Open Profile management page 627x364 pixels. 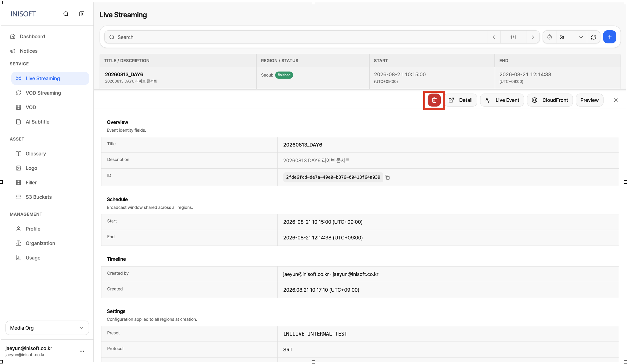pos(50,229)
